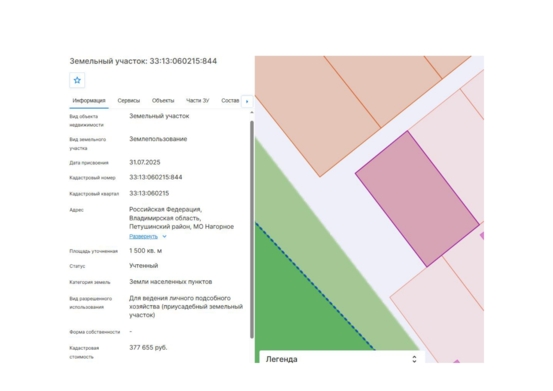Select the Части ЗУ tab
Screen dimensions: 553x391
coord(198,100)
